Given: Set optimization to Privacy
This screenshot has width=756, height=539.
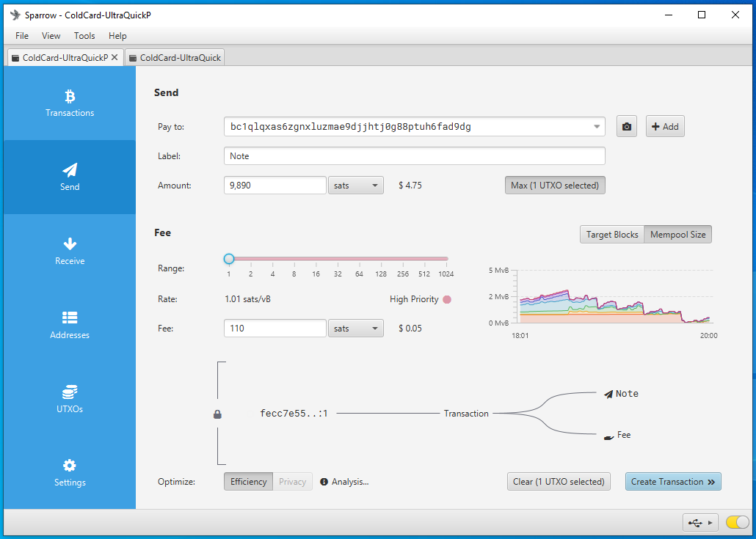Looking at the screenshot, I should click(292, 482).
